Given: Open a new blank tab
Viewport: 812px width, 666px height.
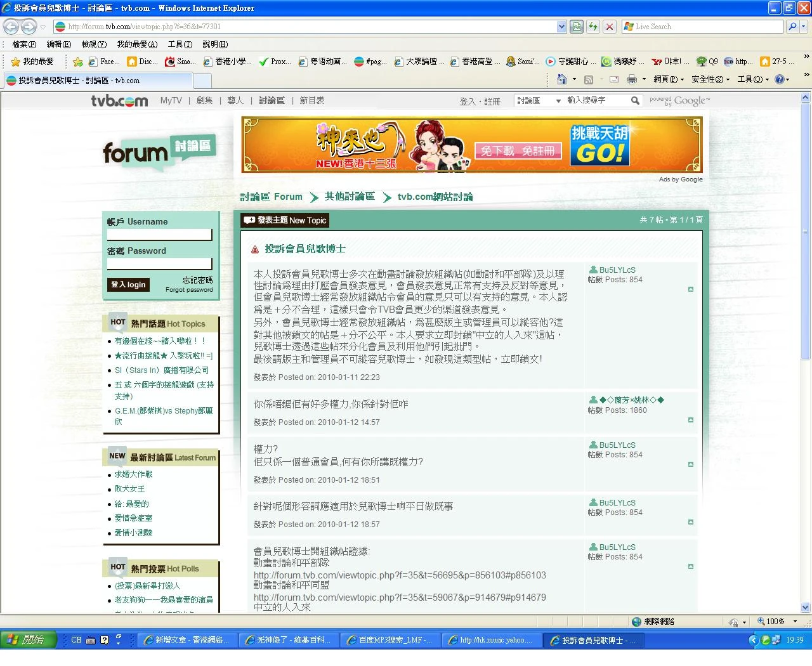Looking at the screenshot, I should point(202,81).
